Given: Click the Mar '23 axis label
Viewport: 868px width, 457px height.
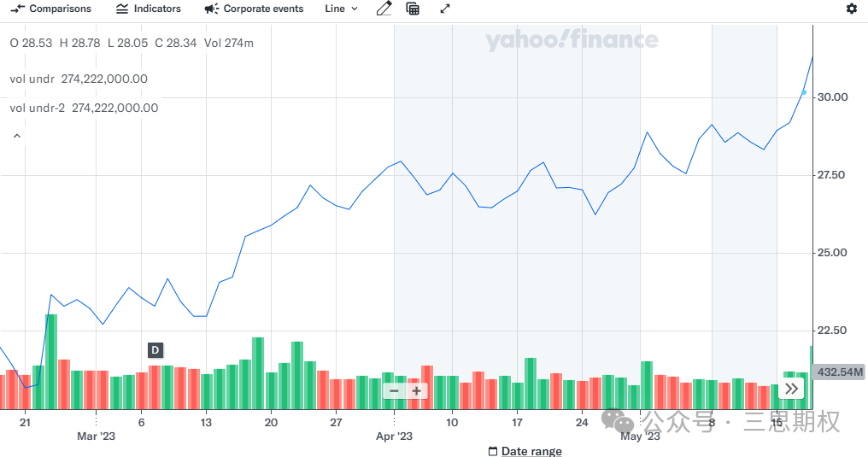Looking at the screenshot, I should (97, 436).
